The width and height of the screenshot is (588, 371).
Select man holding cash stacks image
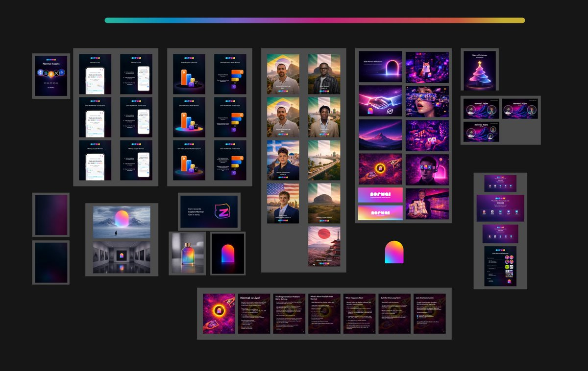tap(427, 204)
